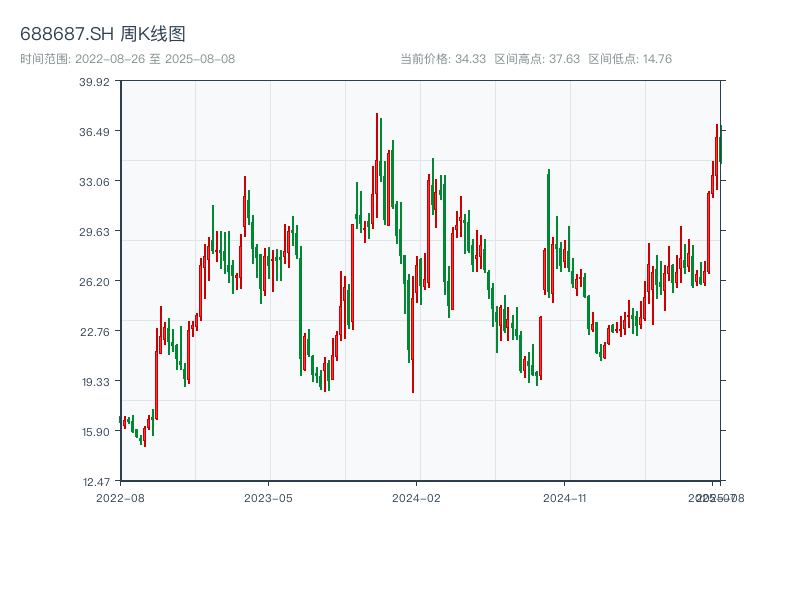Image resolution: width=800 pixels, height=600 pixels.
Task: Click the y-axis value 39.92
Action: point(94,82)
